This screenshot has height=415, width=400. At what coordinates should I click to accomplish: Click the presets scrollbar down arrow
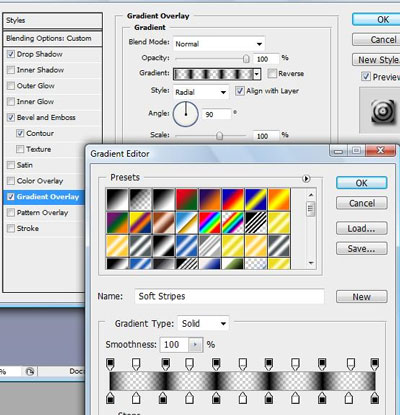coord(311,263)
